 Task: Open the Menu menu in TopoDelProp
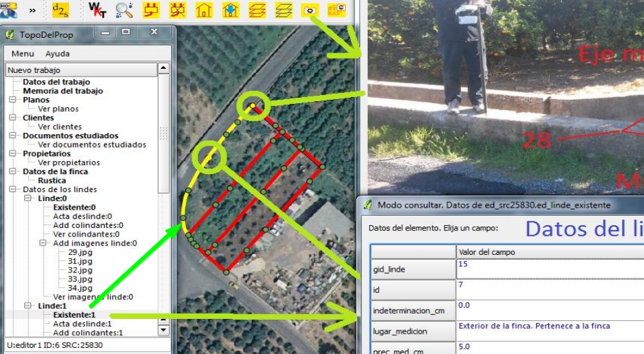pos(22,53)
